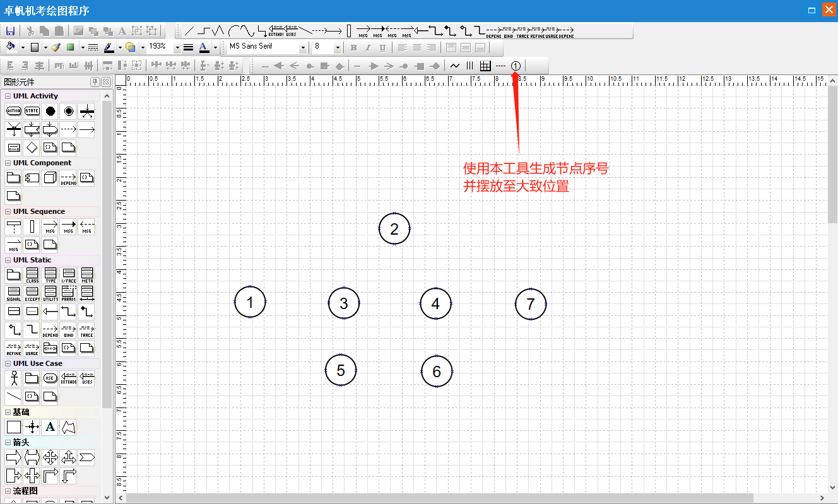Open the font size 8 dropdown
This screenshot has width=838, height=504.
(x=338, y=47)
